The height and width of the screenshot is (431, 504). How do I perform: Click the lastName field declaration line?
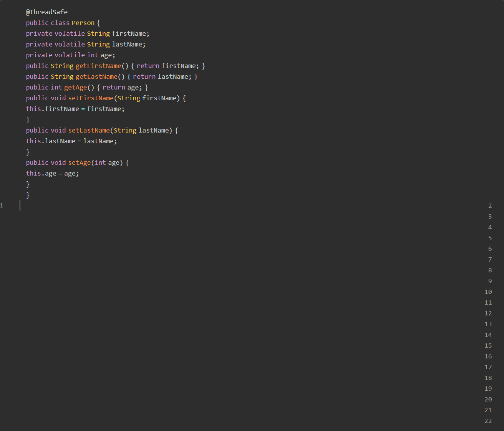click(86, 44)
